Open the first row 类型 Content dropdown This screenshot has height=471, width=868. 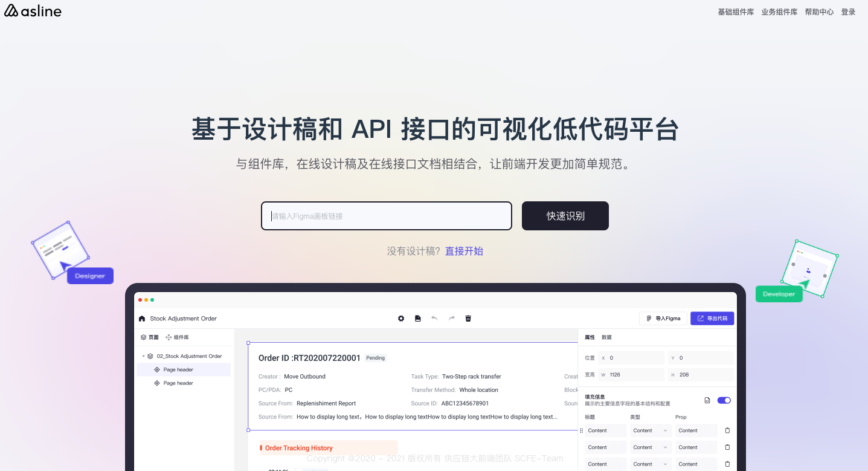click(650, 430)
